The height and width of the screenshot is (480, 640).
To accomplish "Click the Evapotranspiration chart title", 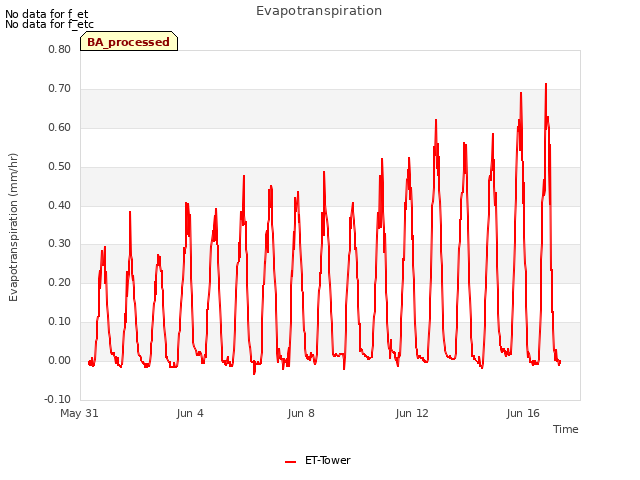I will (x=319, y=11).
